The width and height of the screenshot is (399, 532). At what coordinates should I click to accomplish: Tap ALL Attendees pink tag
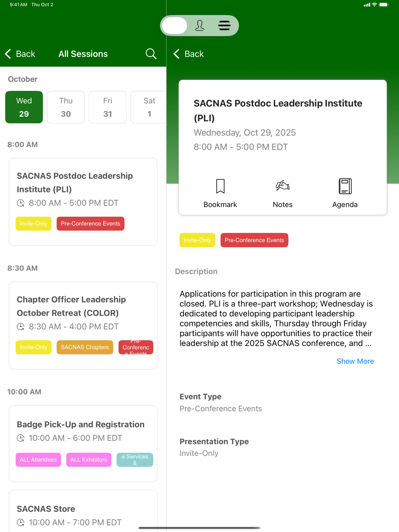[x=38, y=460]
